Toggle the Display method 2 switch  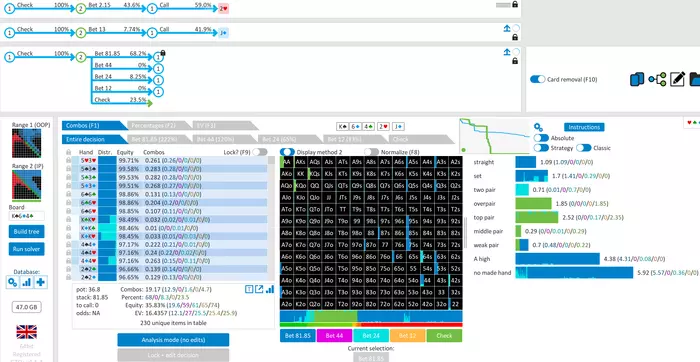(x=287, y=152)
